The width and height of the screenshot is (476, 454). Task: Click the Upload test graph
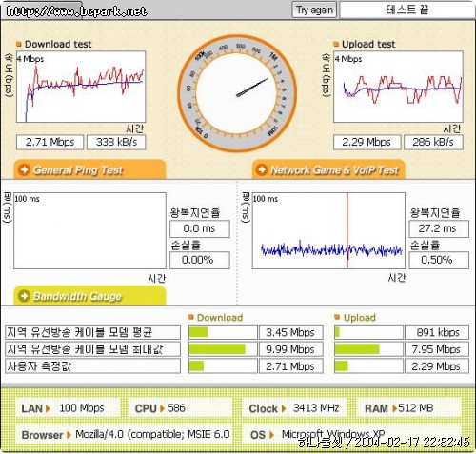pyautogui.click(x=398, y=87)
